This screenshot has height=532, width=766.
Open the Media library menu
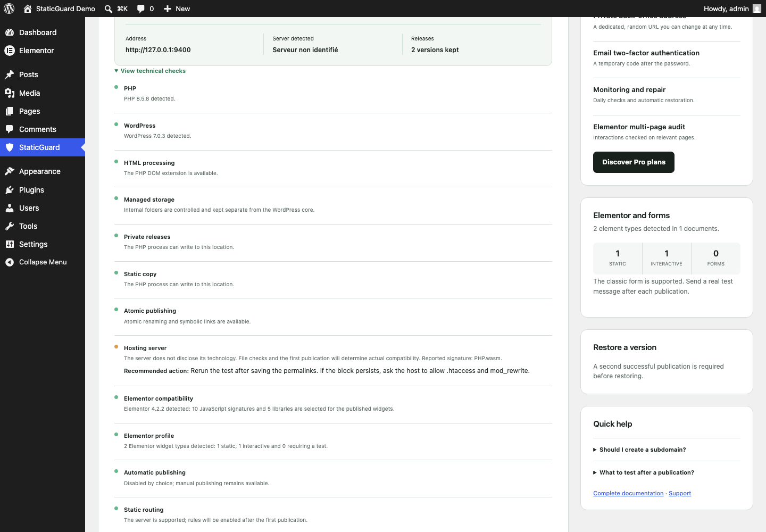point(43,93)
